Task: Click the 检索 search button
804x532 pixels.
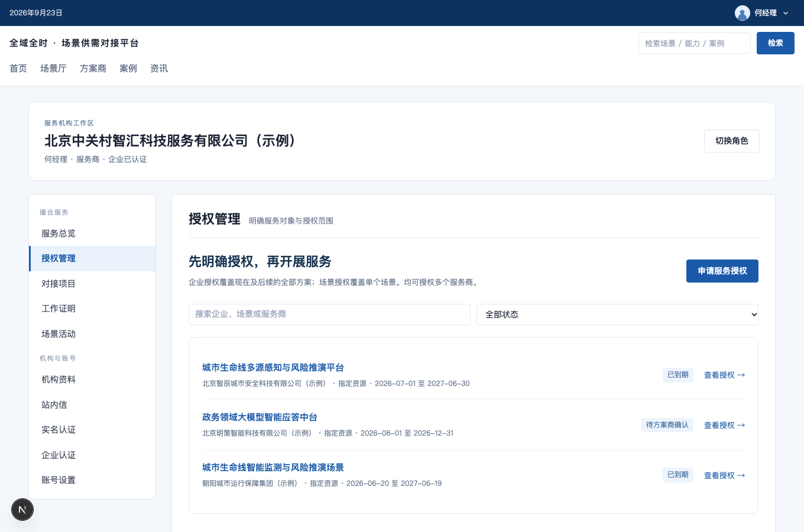Action: click(x=775, y=43)
